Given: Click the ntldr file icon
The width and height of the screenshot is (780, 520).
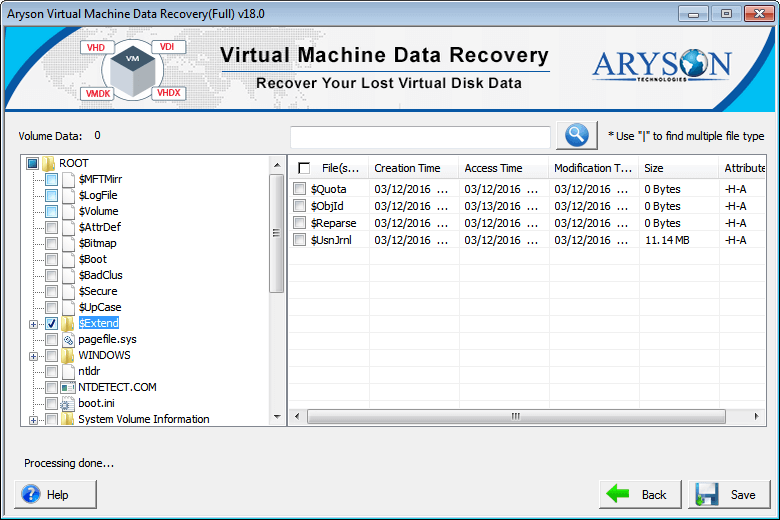Looking at the screenshot, I should 69,371.
